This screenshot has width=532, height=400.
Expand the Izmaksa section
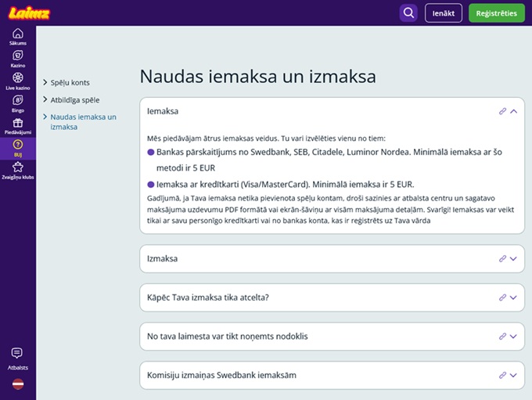pos(514,258)
